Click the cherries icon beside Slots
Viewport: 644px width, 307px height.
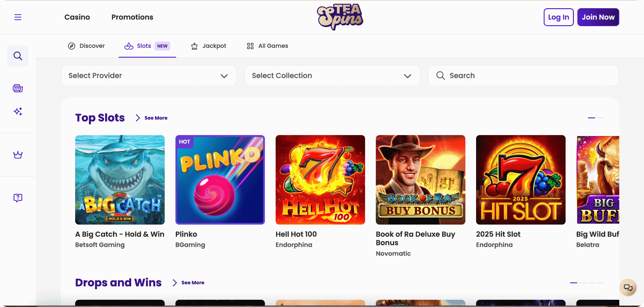(x=129, y=46)
